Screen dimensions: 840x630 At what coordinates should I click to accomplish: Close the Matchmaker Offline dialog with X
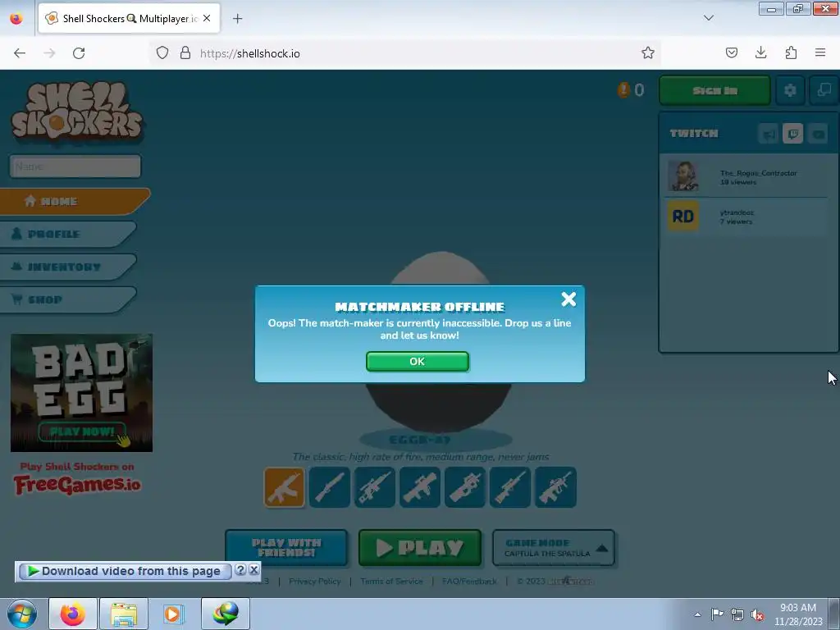pyautogui.click(x=568, y=299)
